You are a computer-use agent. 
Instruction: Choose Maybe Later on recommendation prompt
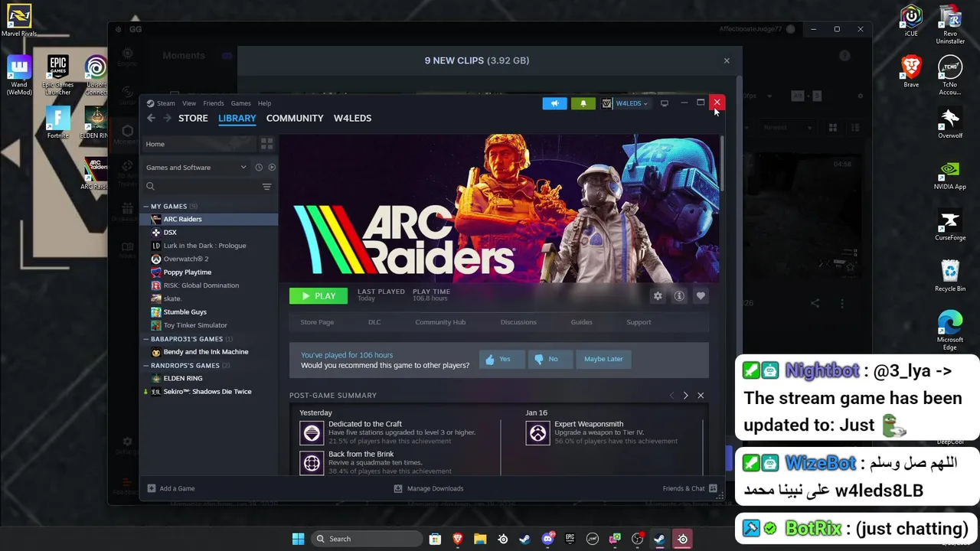[x=603, y=359]
